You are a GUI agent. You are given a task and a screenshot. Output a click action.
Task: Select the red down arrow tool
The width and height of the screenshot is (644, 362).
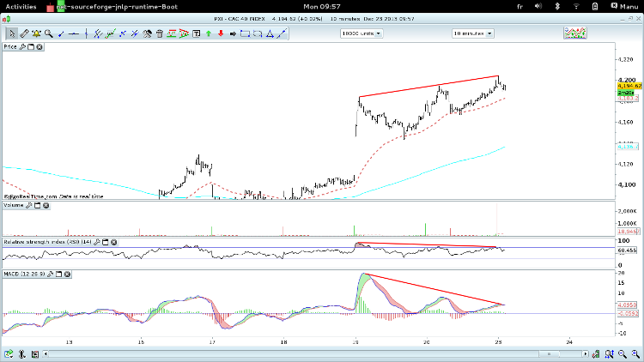pyautogui.click(x=221, y=33)
